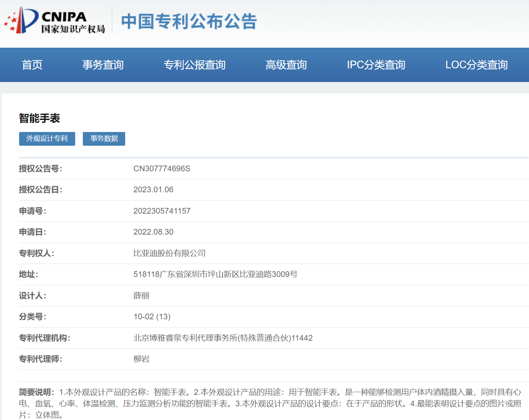This screenshot has width=529, height=420.
Task: Click publication number CN307774696S
Action: click(x=162, y=169)
